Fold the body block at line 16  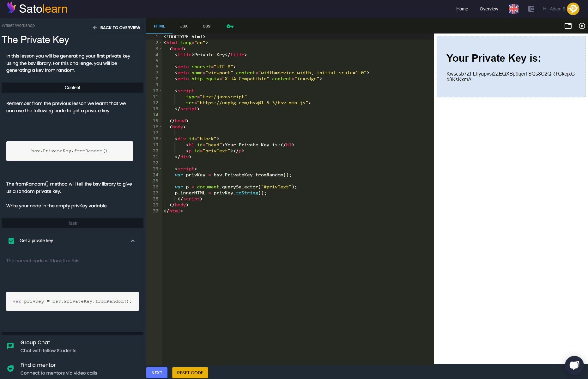click(x=161, y=127)
